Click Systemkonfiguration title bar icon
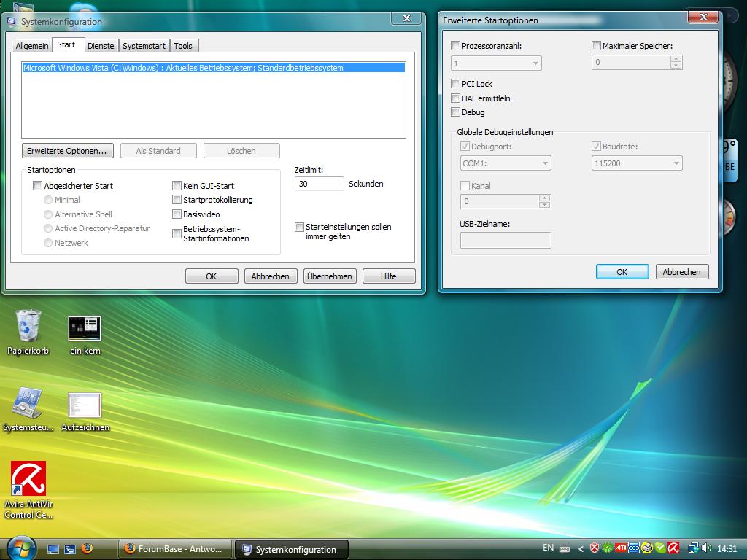747x560 pixels. coord(11,21)
